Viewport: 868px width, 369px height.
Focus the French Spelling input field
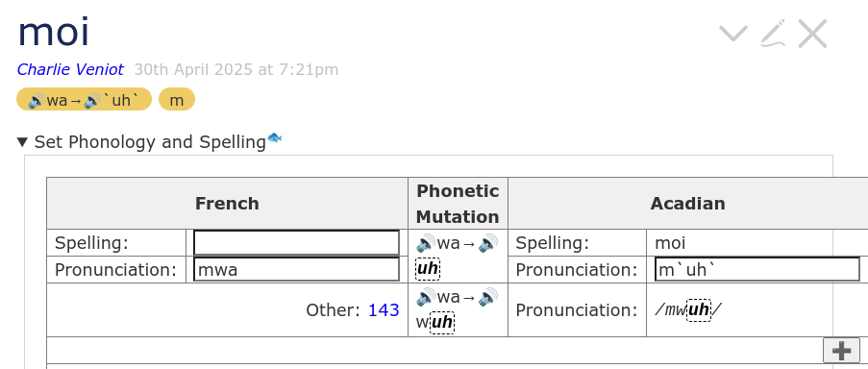pyautogui.click(x=296, y=243)
